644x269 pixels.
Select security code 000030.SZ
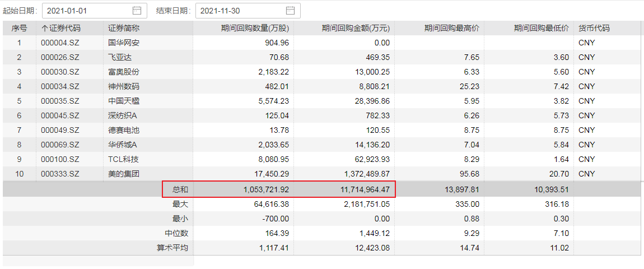tap(60, 72)
